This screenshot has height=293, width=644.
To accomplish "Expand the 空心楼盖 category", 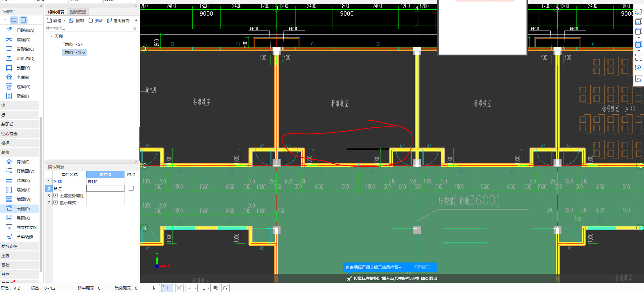I will pyautogui.click(x=19, y=133).
